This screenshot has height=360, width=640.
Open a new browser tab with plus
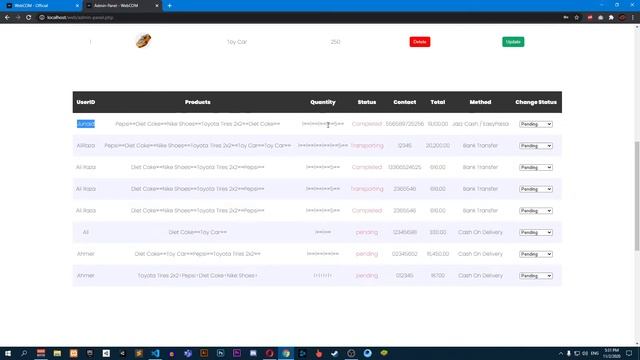point(169,6)
